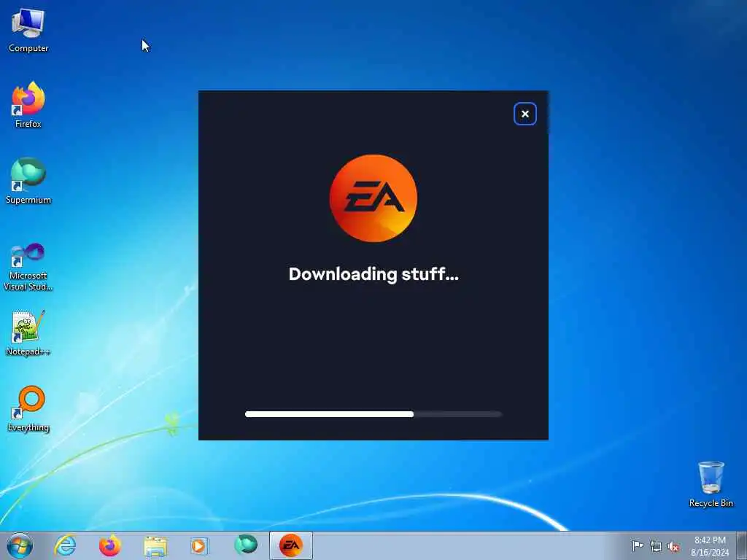Launch Internet Explorer from taskbar

[x=65, y=545]
